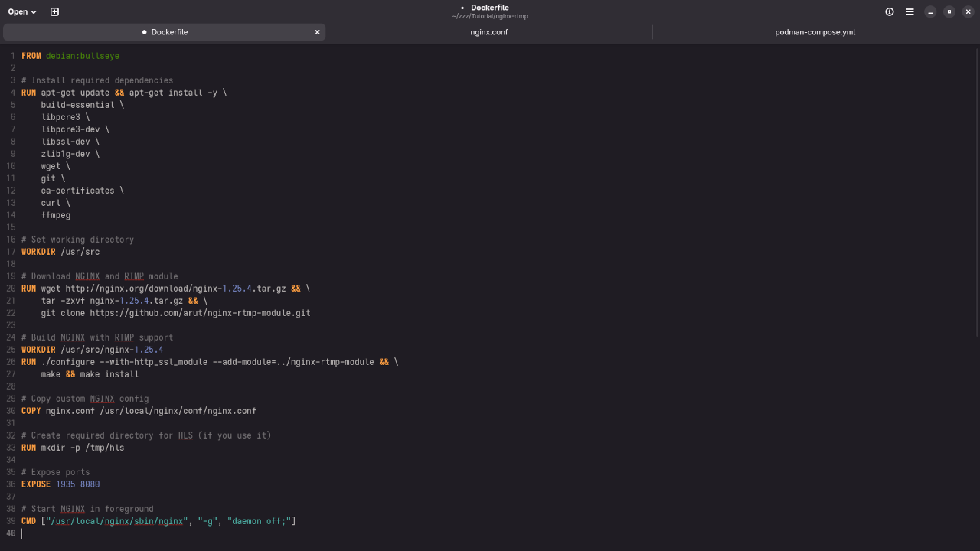Click the vertical scrollbar on the right
Screen dimensions: 980x551
[977, 191]
